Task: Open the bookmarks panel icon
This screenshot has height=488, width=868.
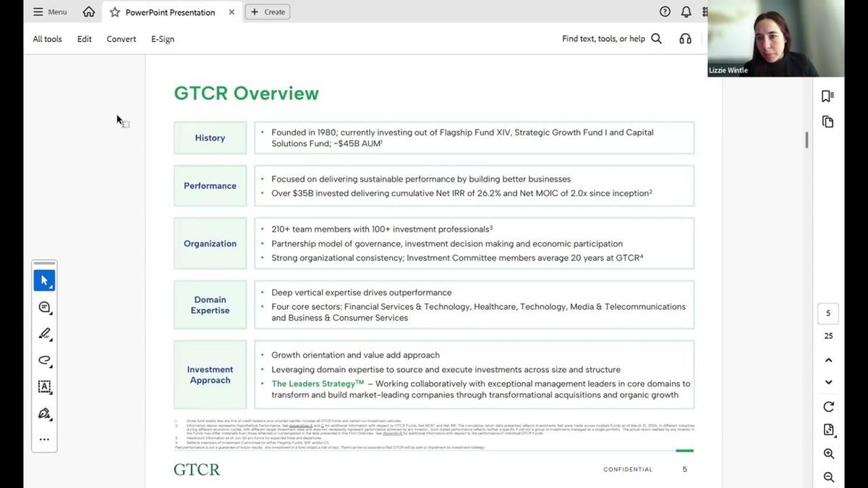Action: [x=828, y=96]
